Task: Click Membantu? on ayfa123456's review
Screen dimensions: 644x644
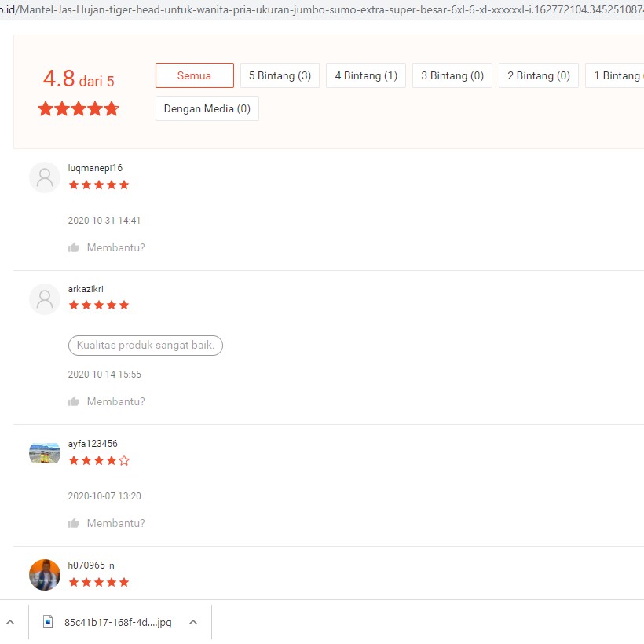Action: click(115, 523)
